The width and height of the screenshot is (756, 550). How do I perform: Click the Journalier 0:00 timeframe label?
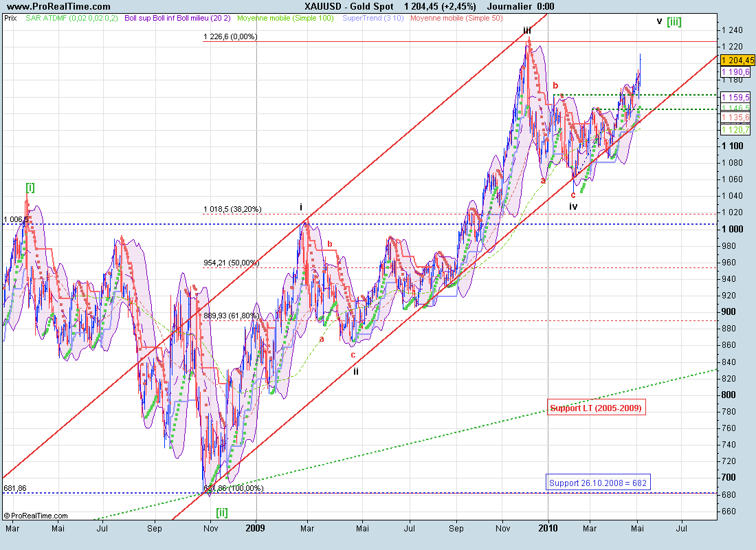520,6
